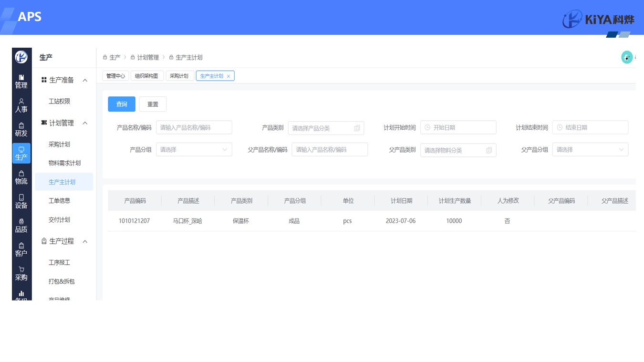
Task: Open the 管理 module in left sidebar
Action: click(x=21, y=81)
